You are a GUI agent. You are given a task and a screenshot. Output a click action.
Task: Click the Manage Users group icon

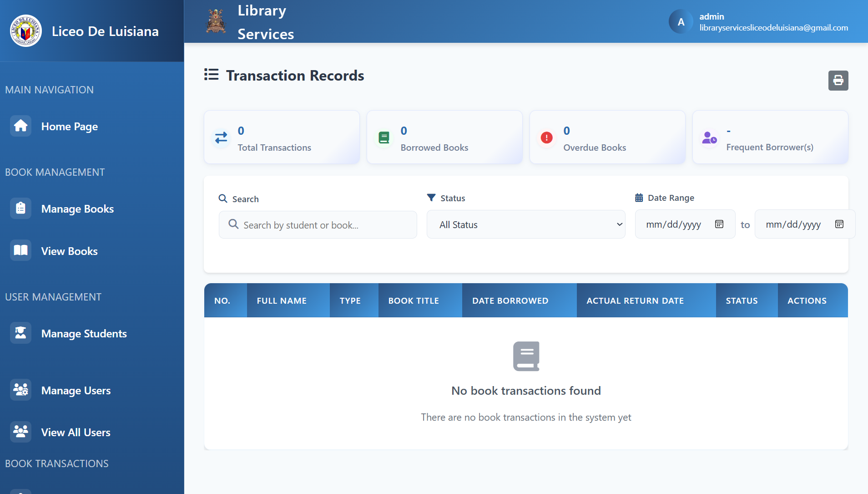pyautogui.click(x=20, y=390)
